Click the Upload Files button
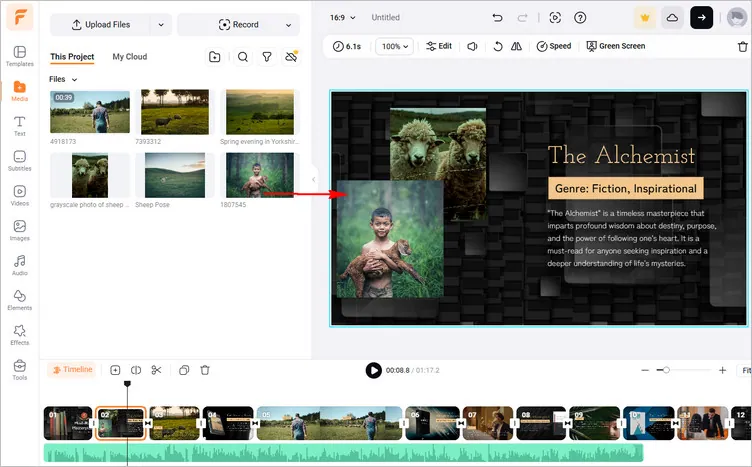 (101, 24)
